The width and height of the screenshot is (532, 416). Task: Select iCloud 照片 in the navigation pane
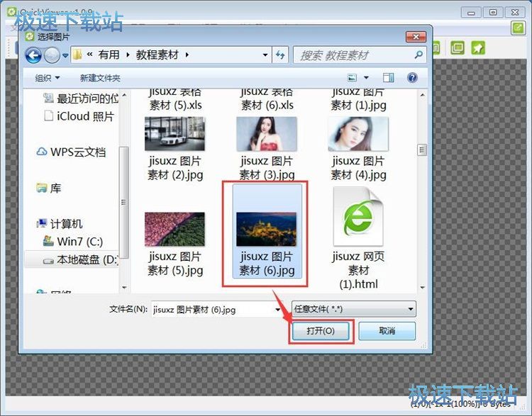tap(79, 116)
